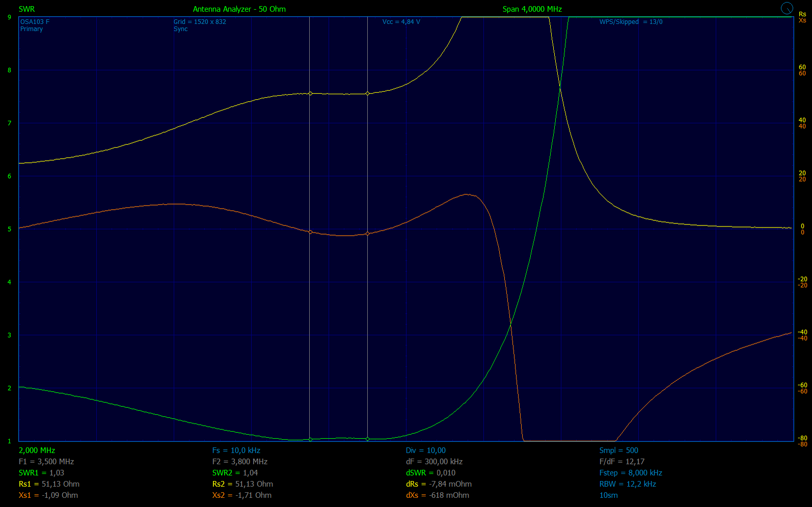Viewport: 812px width, 507px height.
Task: Click F2 marker on green SWR curve
Action: pos(367,439)
